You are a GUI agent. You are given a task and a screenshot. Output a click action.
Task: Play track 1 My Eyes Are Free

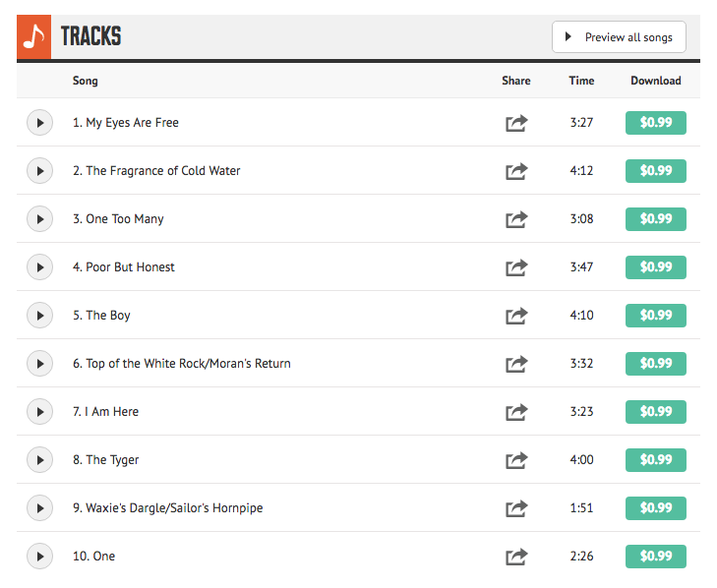(39, 123)
